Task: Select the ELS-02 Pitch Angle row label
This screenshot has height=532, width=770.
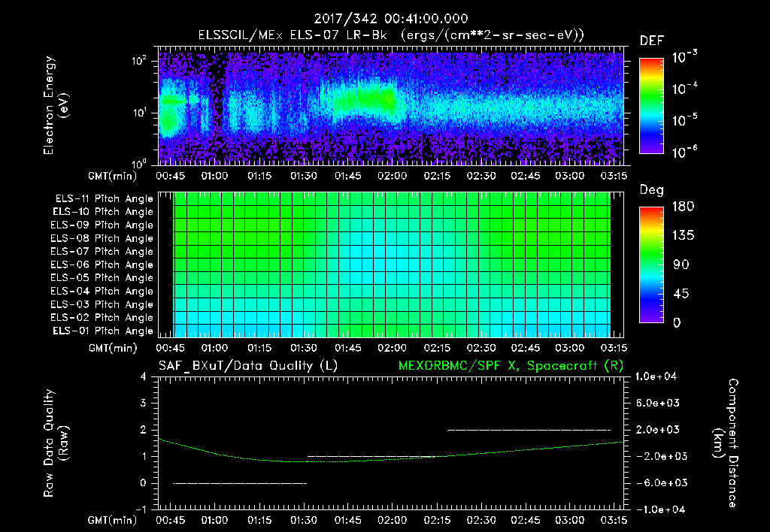Action: click(x=102, y=318)
